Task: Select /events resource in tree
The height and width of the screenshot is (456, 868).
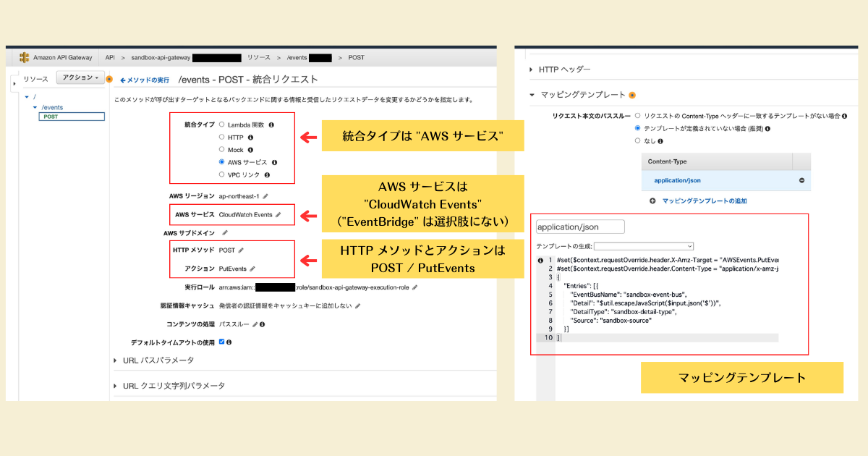Action: [x=53, y=106]
